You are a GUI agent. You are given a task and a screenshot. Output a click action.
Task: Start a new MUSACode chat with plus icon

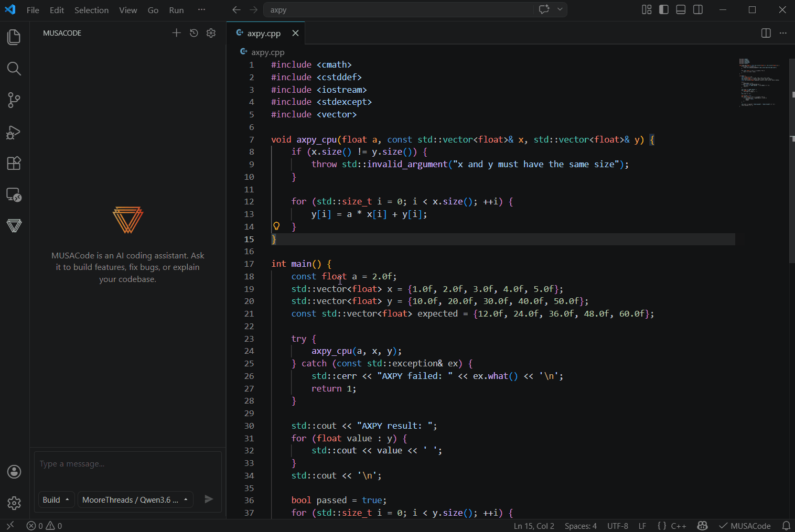click(x=177, y=33)
